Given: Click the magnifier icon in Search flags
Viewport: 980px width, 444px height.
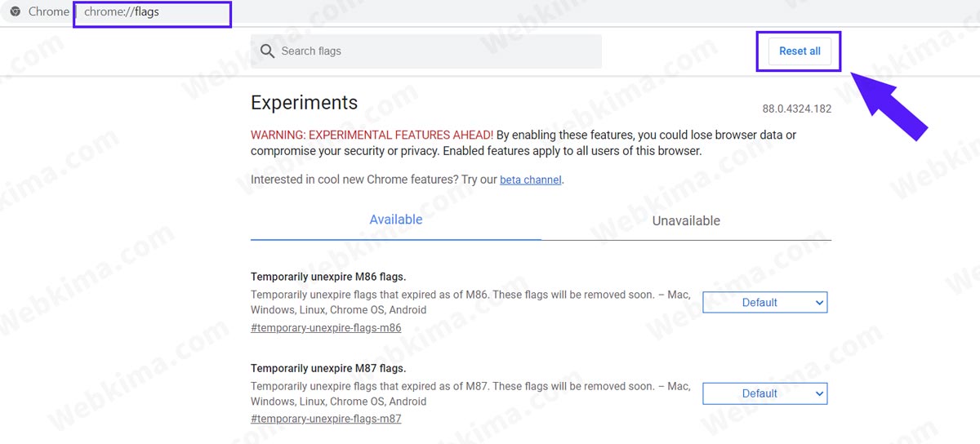Looking at the screenshot, I should pyautogui.click(x=267, y=51).
